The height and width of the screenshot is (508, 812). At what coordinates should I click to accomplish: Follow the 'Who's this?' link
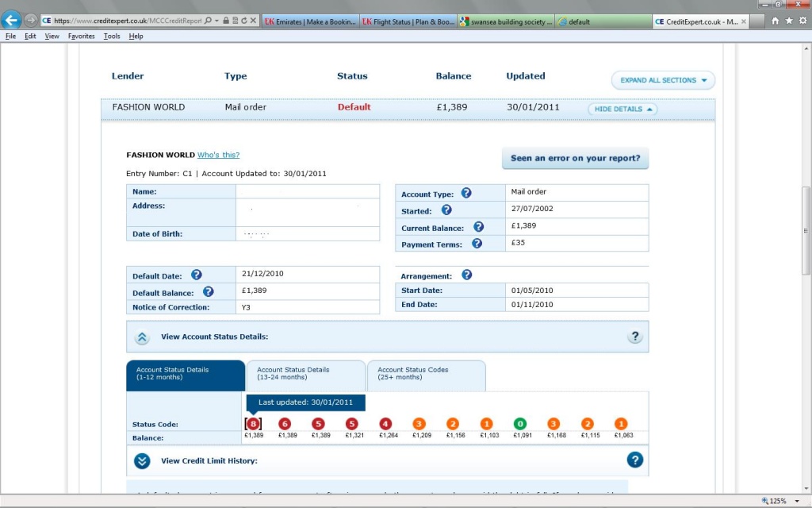[218, 155]
